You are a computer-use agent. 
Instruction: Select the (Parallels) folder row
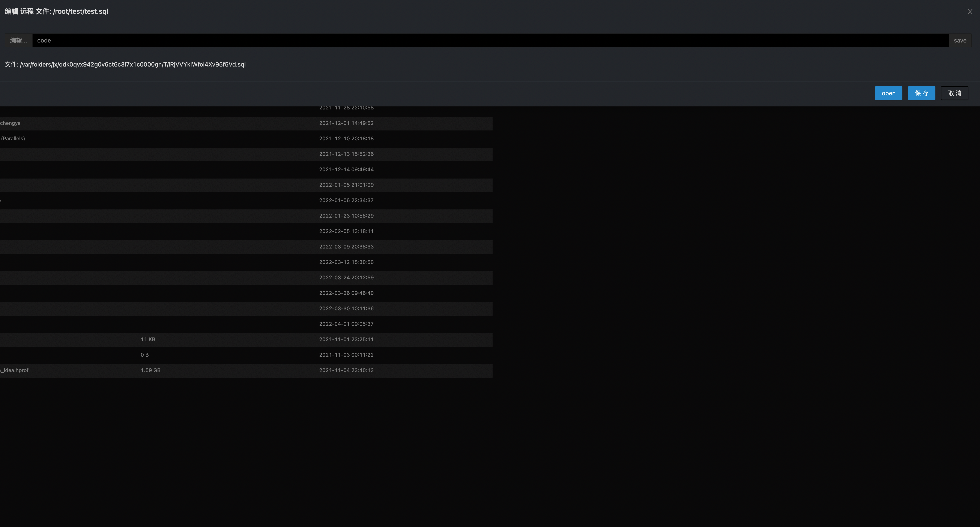[13, 139]
